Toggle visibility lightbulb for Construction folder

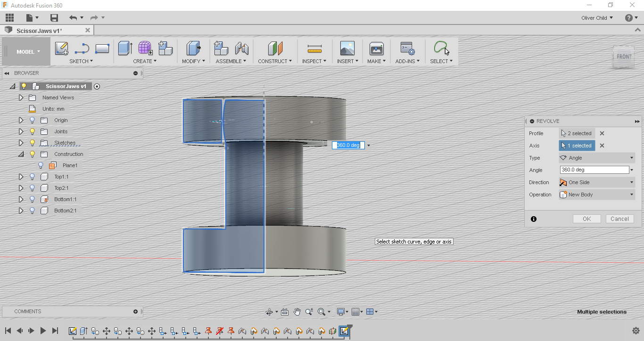click(33, 154)
